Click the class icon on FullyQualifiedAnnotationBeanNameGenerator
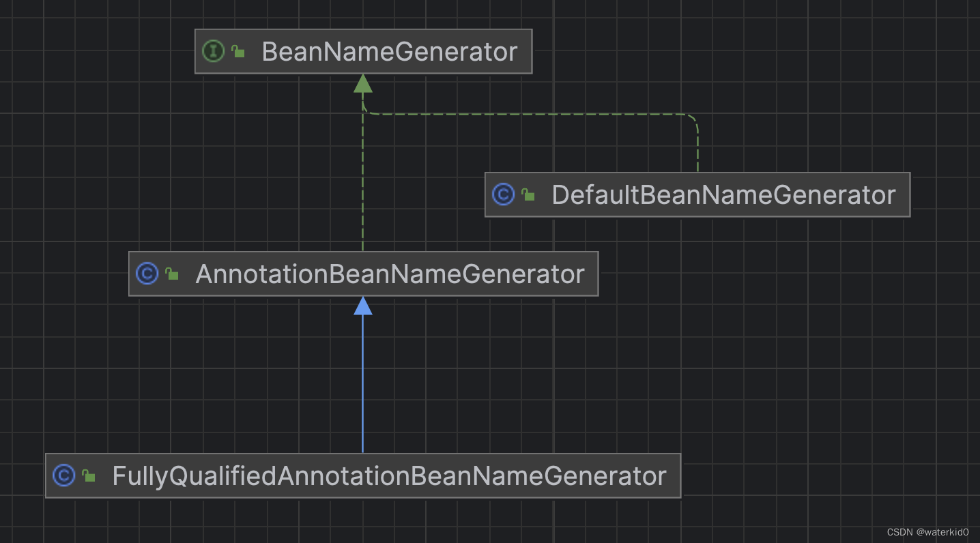The image size is (980, 543). [x=64, y=475]
